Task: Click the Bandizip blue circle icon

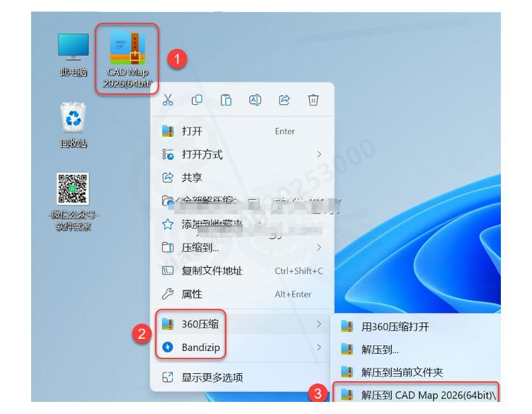Action: coord(168,347)
